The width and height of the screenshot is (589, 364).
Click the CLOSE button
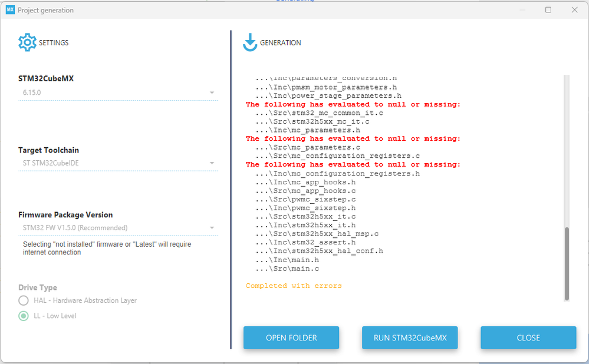528,337
